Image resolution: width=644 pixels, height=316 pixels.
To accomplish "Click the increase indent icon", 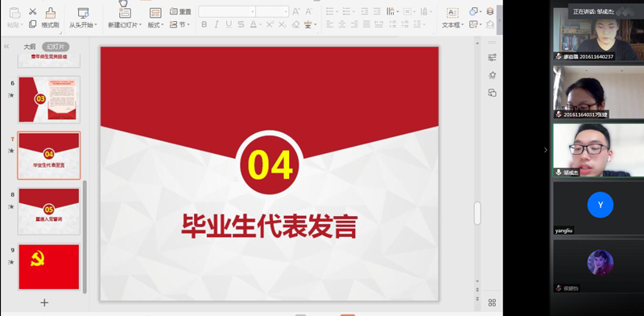I will (377, 11).
